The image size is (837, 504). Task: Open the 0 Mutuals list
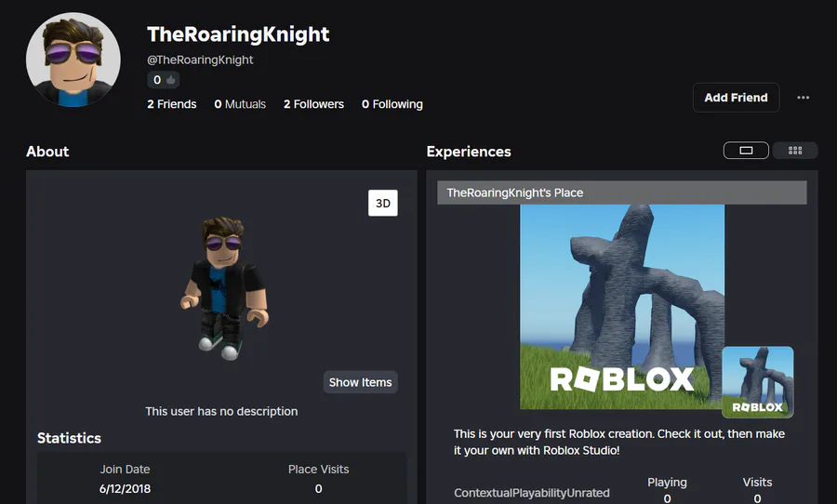click(240, 104)
